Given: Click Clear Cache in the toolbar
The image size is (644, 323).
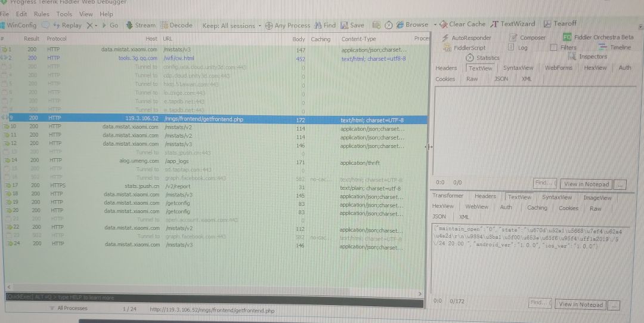Looking at the screenshot, I should [x=462, y=24].
